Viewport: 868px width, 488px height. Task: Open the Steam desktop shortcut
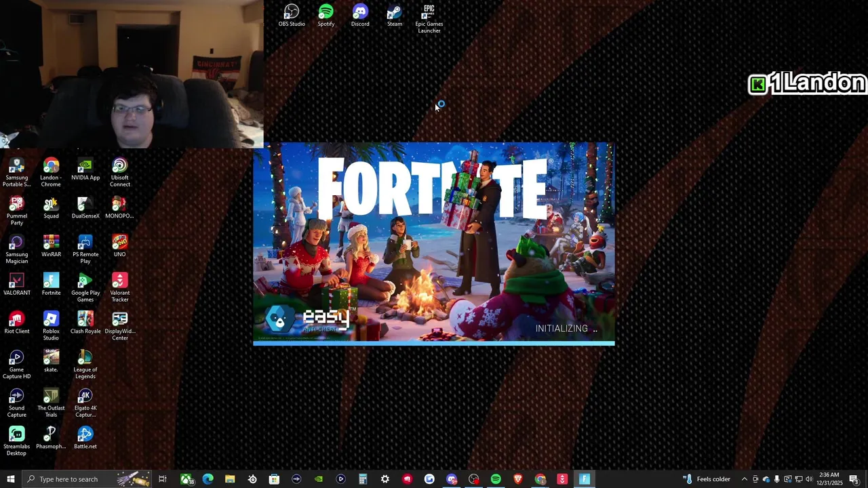[x=395, y=16]
